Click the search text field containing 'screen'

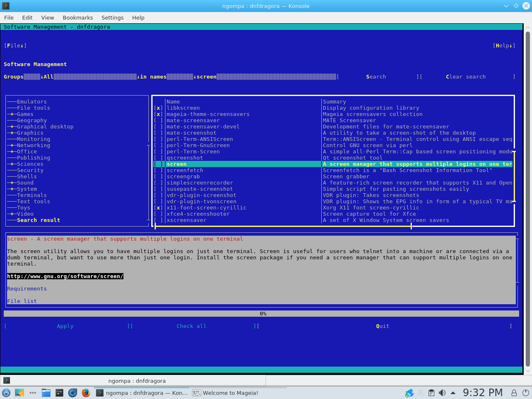coord(266,77)
